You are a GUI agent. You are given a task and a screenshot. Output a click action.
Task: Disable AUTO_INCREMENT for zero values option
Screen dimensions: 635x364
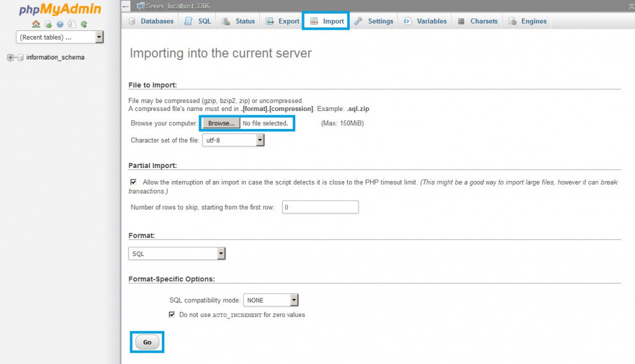click(172, 314)
